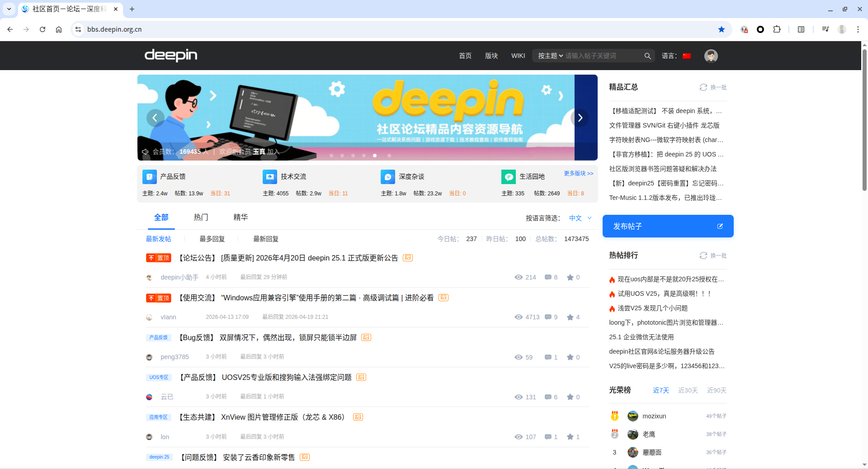Refresh 精品汇总 with the 换一批 icon
868x469 pixels.
(703, 87)
